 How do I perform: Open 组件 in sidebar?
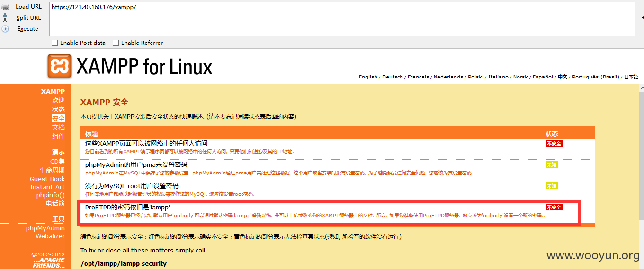coord(58,136)
